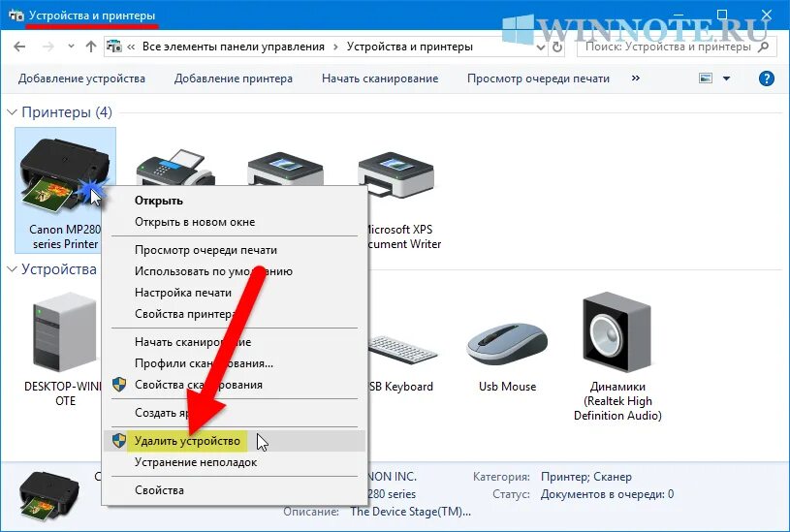This screenshot has height=532, width=790.
Task: Click the Forward navigation arrow
Action: click(47, 47)
